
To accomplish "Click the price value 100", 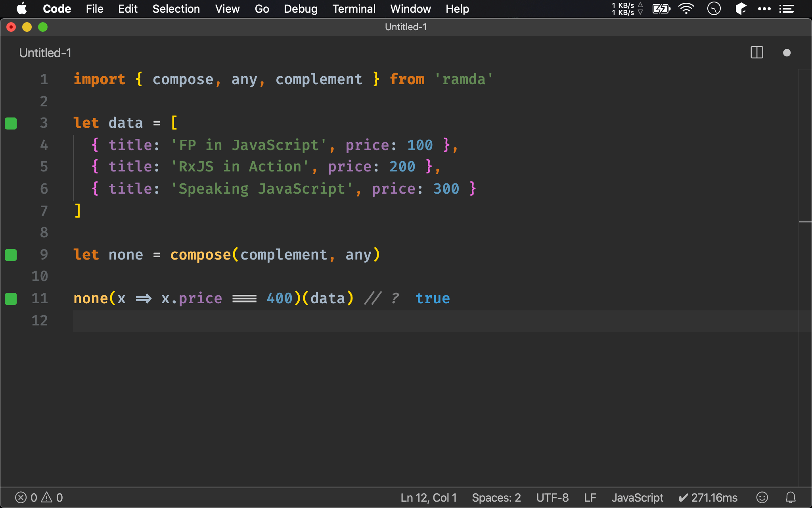I will pyautogui.click(x=420, y=145).
